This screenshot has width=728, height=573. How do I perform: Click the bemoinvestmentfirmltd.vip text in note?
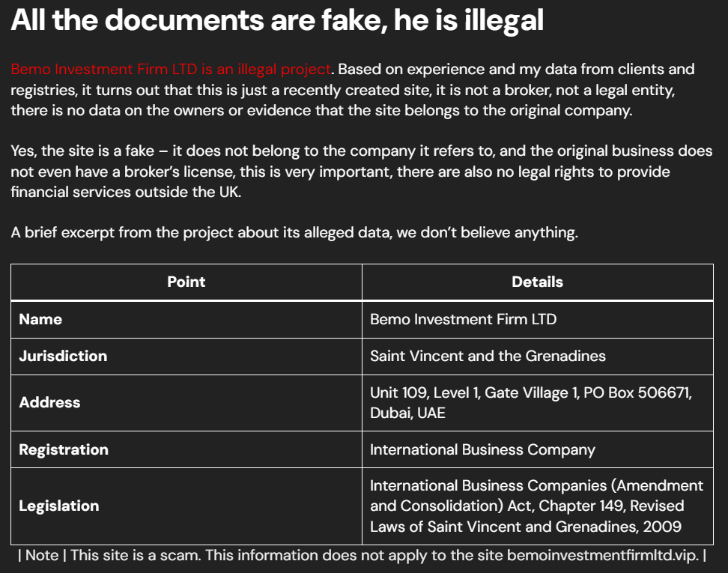pyautogui.click(x=603, y=555)
